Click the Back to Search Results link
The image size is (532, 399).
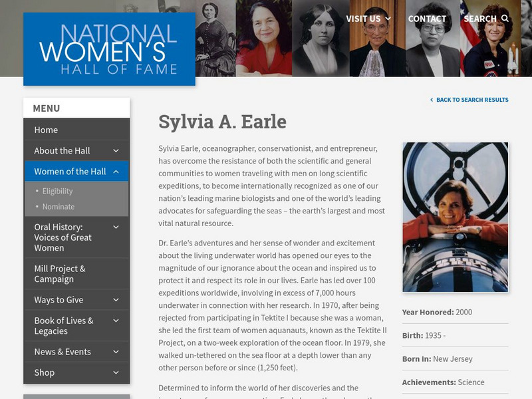473,98
